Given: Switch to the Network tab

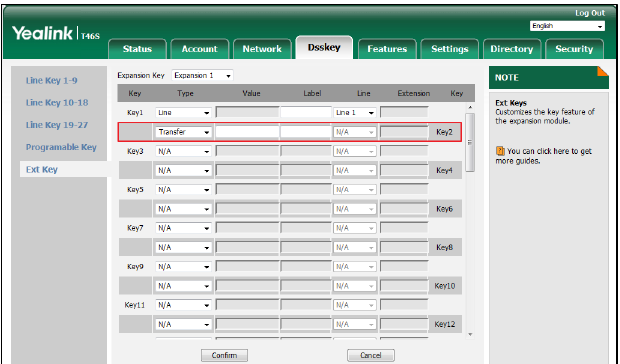Looking at the screenshot, I should [x=262, y=49].
